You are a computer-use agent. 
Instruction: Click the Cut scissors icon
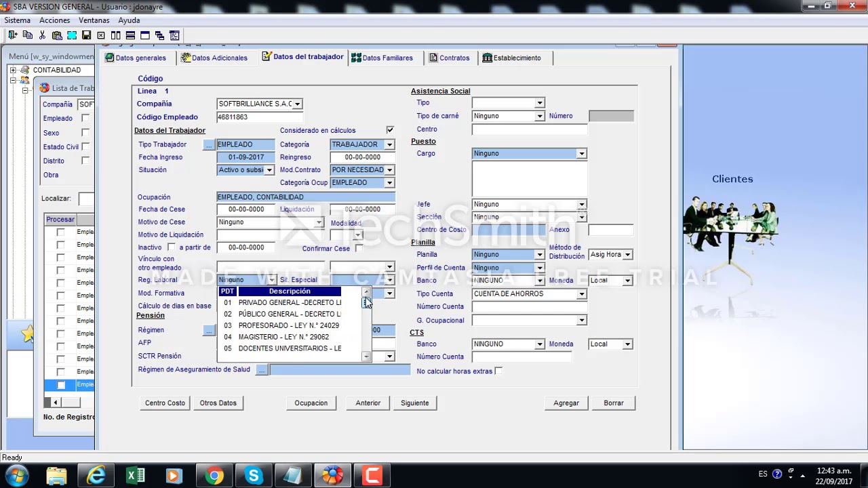42,35
